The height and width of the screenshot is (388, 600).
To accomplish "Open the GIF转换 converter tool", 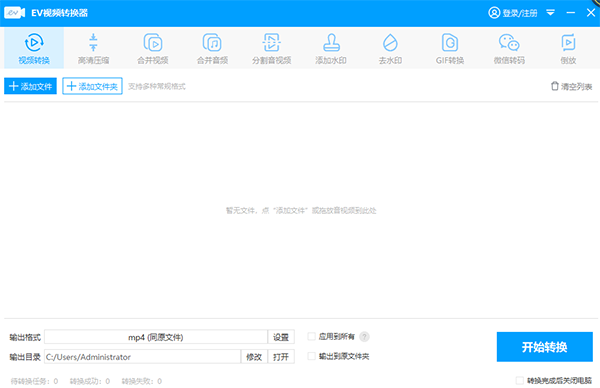I will [x=450, y=48].
